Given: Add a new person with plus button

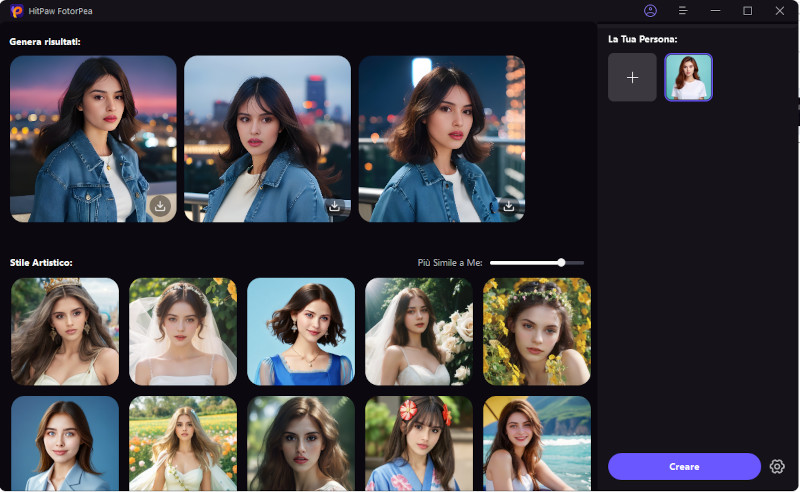Looking at the screenshot, I should [x=632, y=77].
